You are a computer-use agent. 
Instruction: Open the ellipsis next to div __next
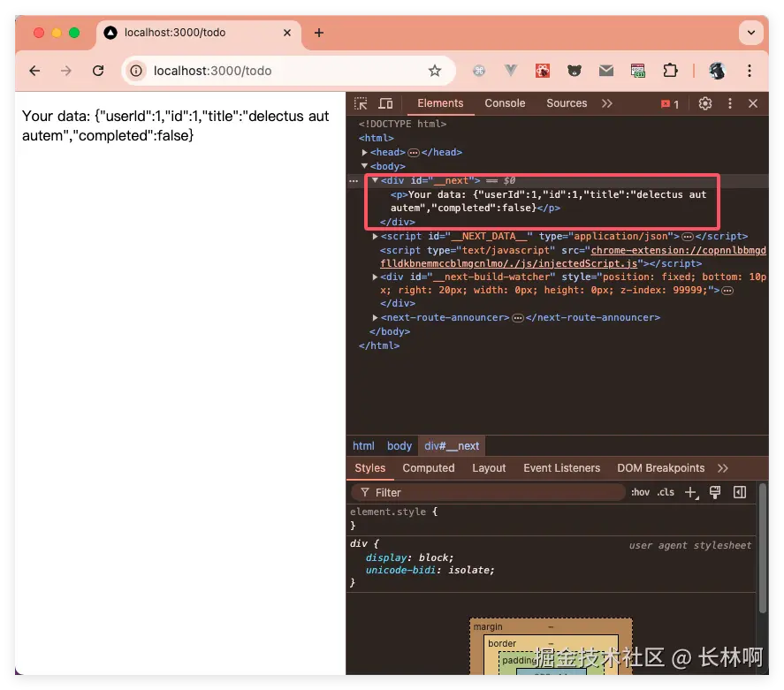(354, 181)
